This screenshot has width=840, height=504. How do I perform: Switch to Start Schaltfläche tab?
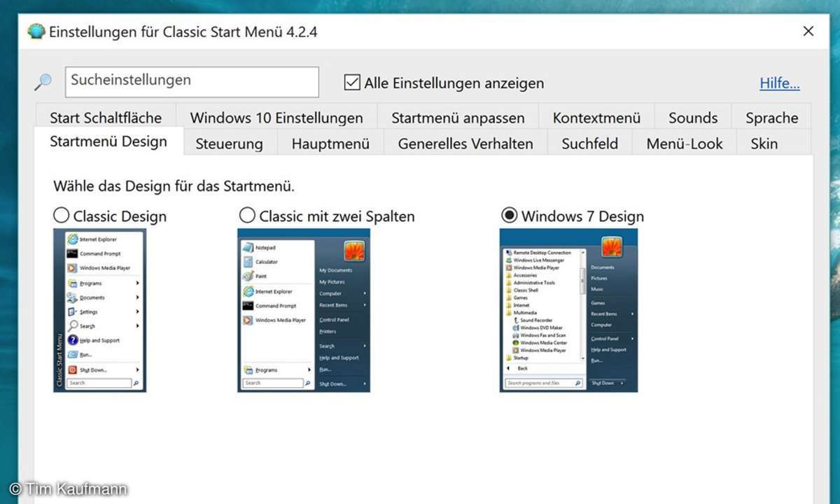click(x=106, y=118)
